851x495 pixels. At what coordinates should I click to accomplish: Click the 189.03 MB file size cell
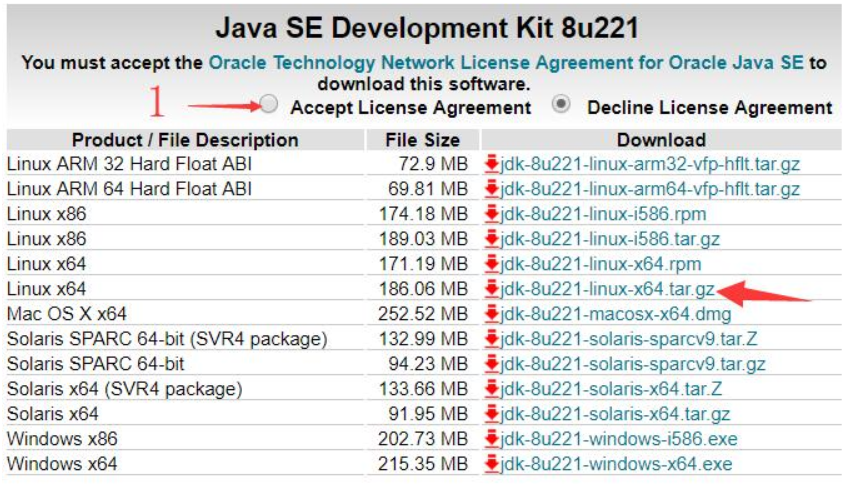click(x=423, y=239)
